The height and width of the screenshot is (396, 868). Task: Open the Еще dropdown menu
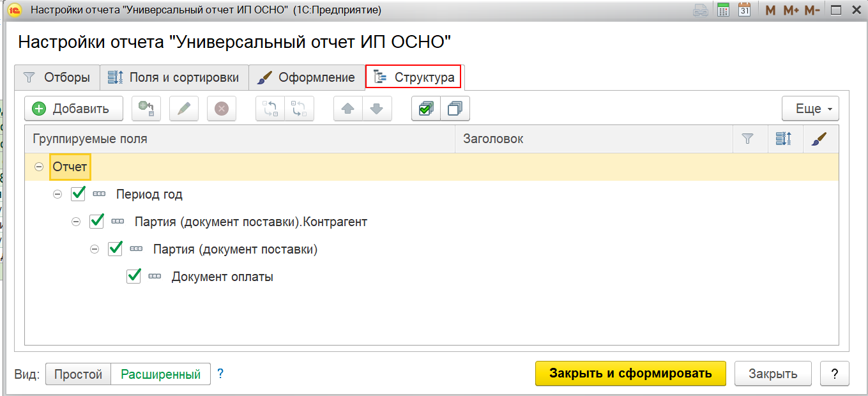point(811,109)
